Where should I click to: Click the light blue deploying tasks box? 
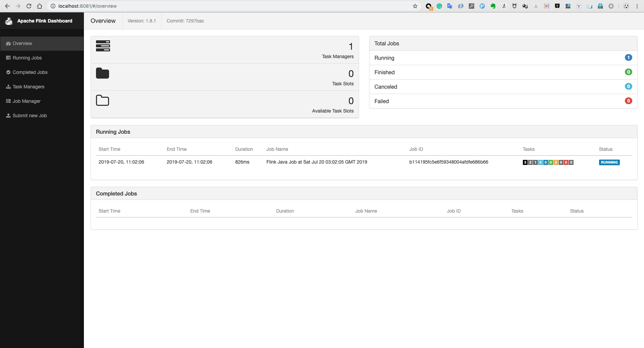[x=540, y=162]
